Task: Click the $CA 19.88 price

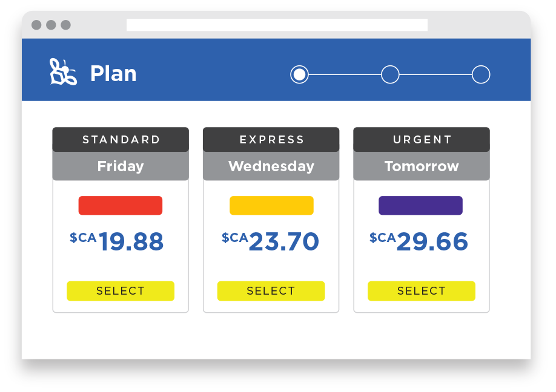Action: click(x=117, y=242)
